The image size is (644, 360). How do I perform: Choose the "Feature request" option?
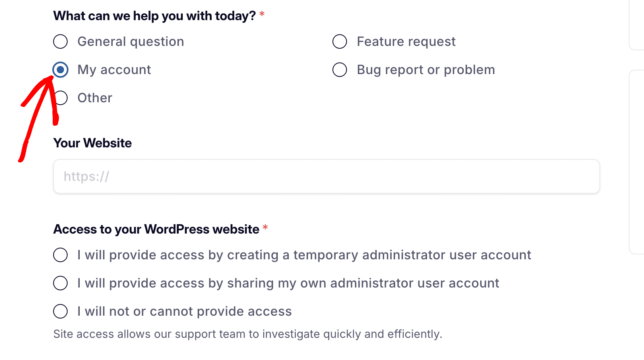click(340, 41)
